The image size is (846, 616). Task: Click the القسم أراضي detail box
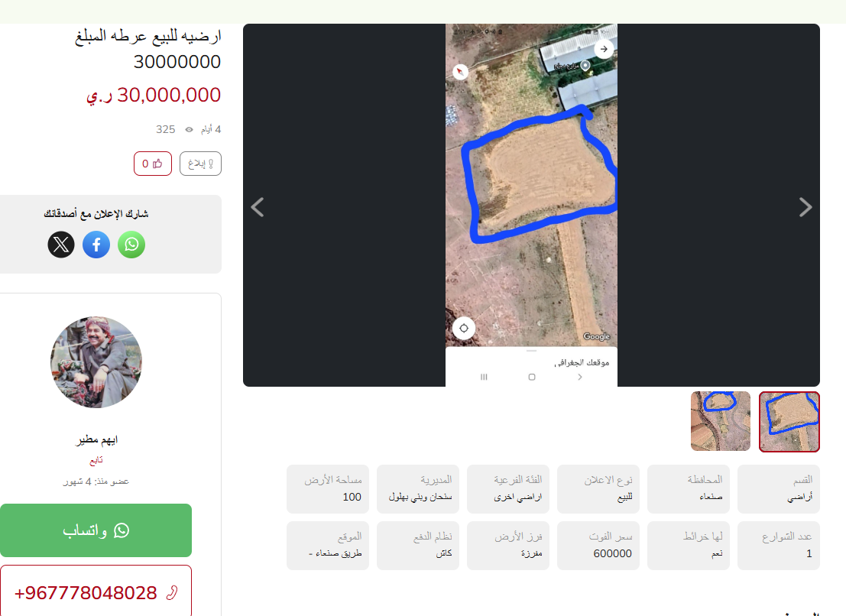(x=779, y=488)
